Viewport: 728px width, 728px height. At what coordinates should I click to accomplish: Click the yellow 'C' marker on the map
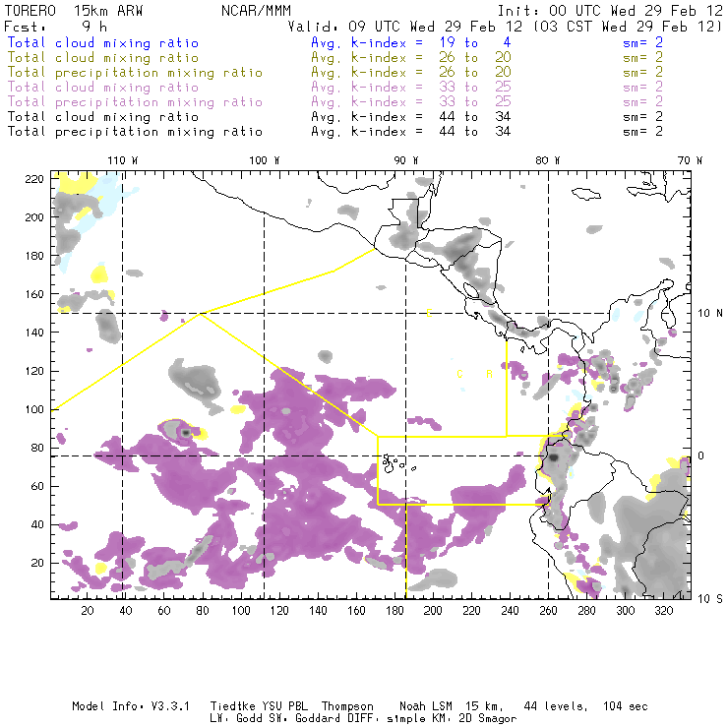pos(459,374)
